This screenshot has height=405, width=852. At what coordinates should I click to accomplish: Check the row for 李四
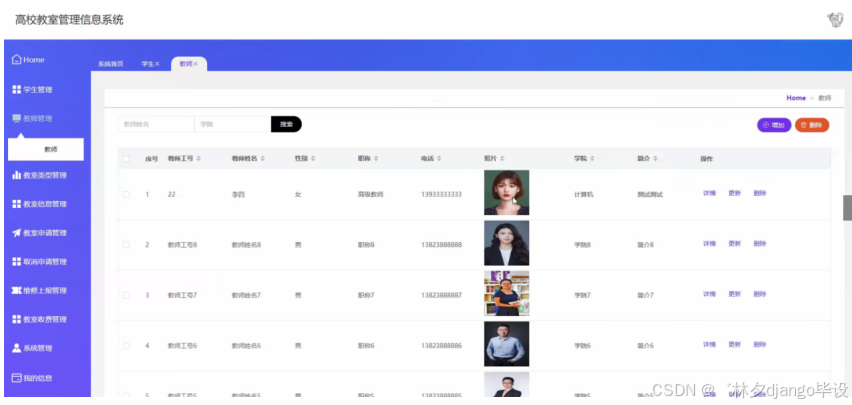pyautogui.click(x=126, y=194)
